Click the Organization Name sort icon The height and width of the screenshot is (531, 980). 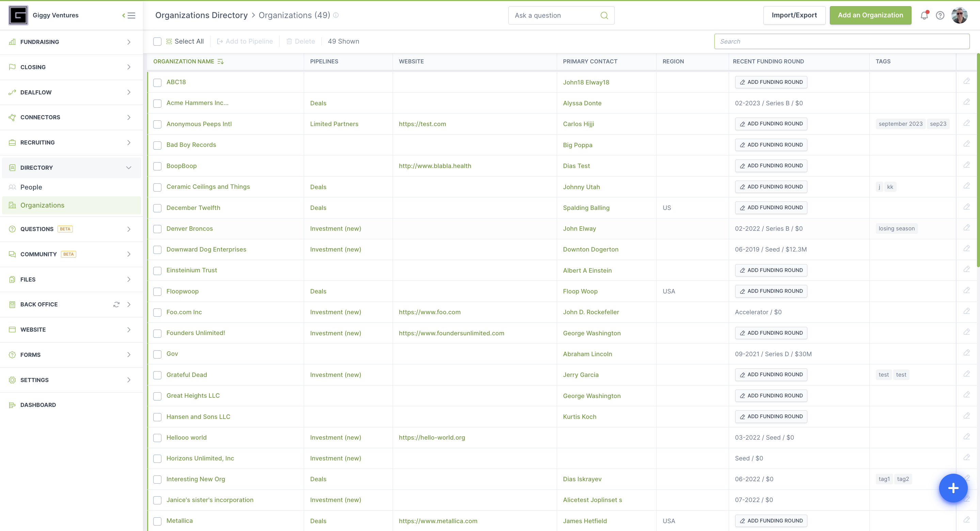point(220,61)
